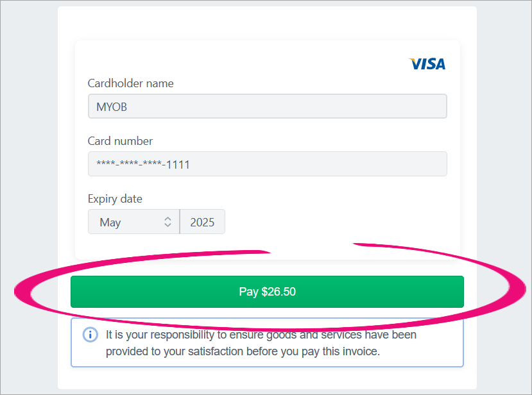This screenshot has height=395, width=532.
Task: Click the second line of the satisfaction notice
Action: [243, 351]
